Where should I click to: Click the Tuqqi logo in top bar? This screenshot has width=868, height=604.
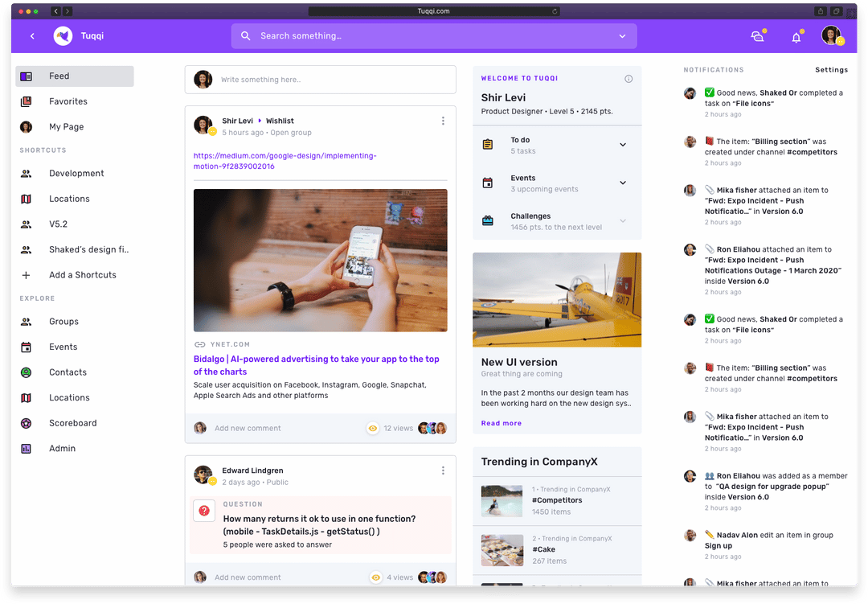pos(63,36)
